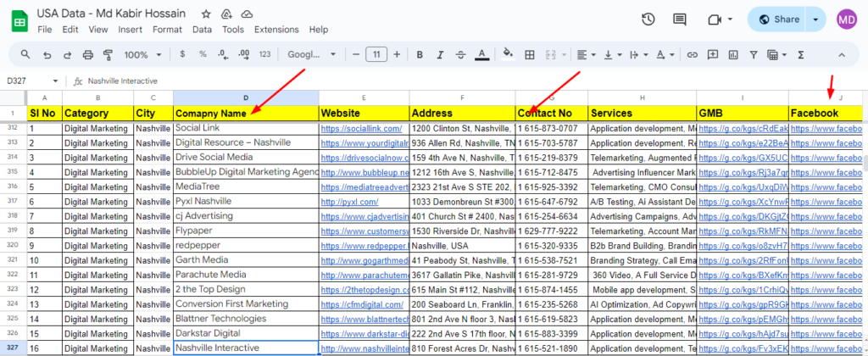Image resolution: width=868 pixels, height=356 pixels.
Task: Open the MD account avatar
Action: click(x=847, y=19)
